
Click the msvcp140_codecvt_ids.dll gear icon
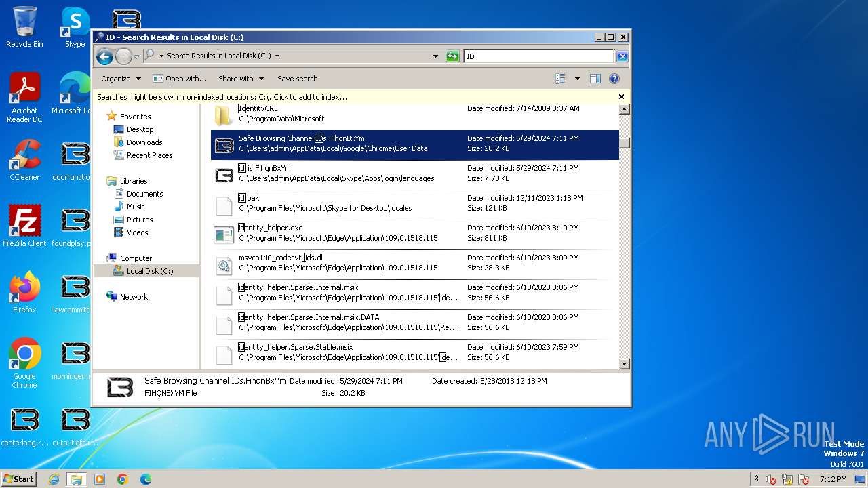coord(224,266)
